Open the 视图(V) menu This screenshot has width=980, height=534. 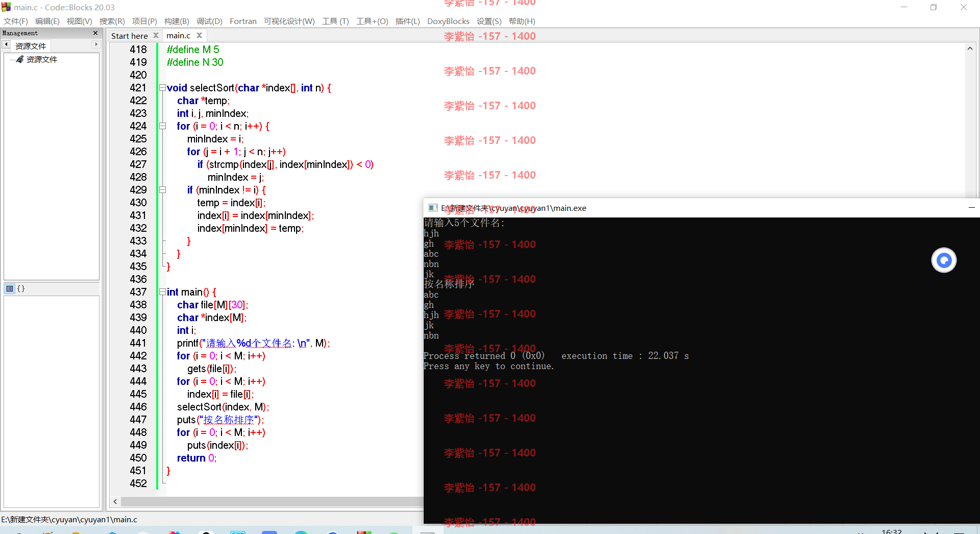[x=79, y=21]
